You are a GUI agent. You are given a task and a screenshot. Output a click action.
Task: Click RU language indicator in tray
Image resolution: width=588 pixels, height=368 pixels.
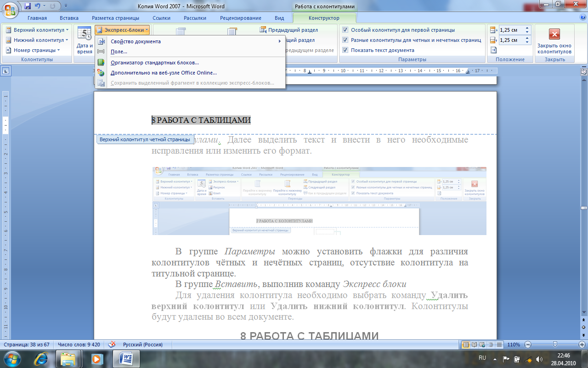[x=482, y=357]
